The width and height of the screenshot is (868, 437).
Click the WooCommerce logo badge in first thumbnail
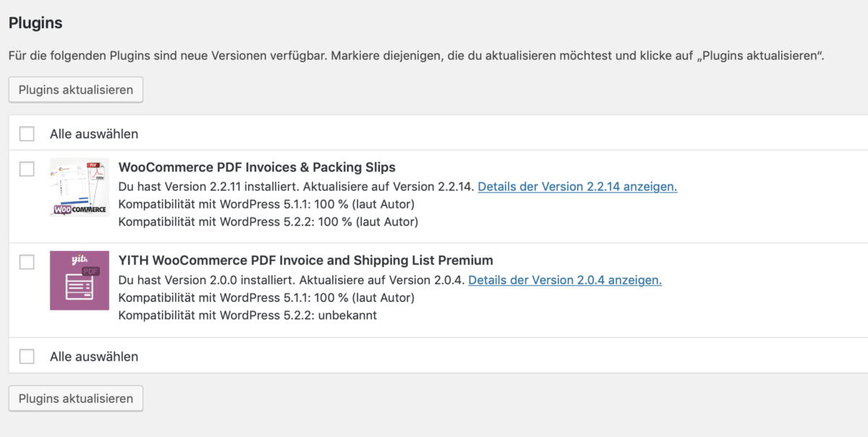[79, 208]
